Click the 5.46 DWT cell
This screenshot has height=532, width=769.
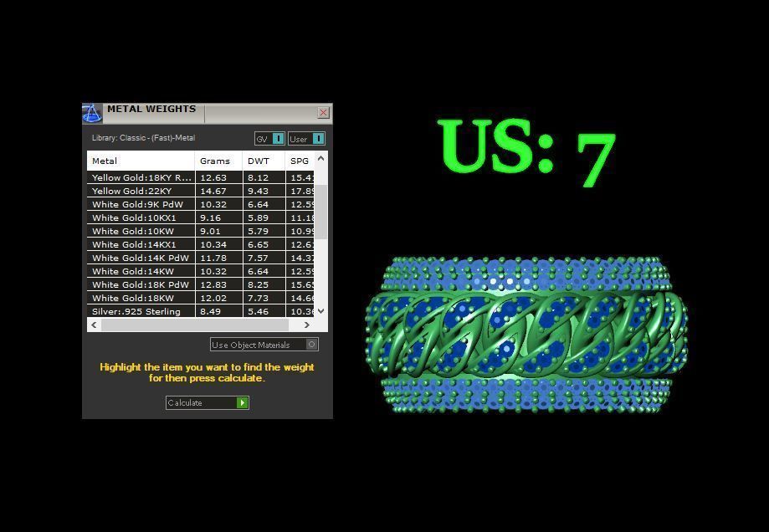click(x=264, y=311)
